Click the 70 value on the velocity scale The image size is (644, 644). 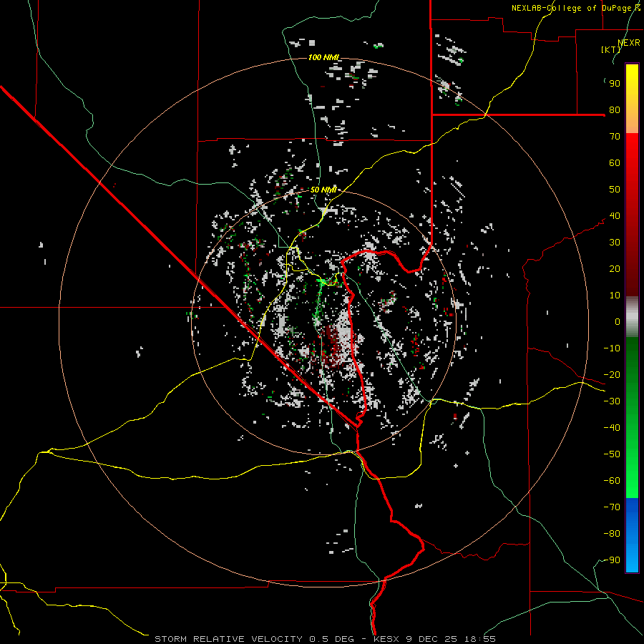(x=615, y=137)
